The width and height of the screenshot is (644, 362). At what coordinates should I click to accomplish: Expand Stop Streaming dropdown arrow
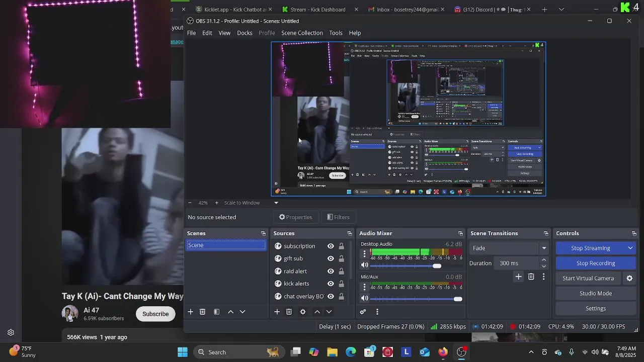(x=630, y=248)
